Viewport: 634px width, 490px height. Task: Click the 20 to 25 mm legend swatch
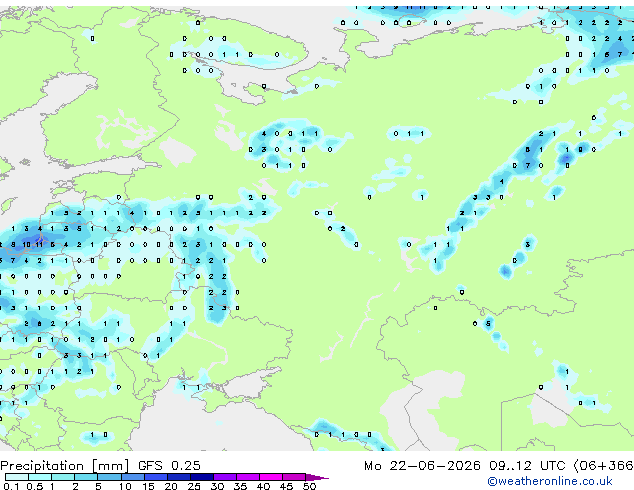click(179, 477)
